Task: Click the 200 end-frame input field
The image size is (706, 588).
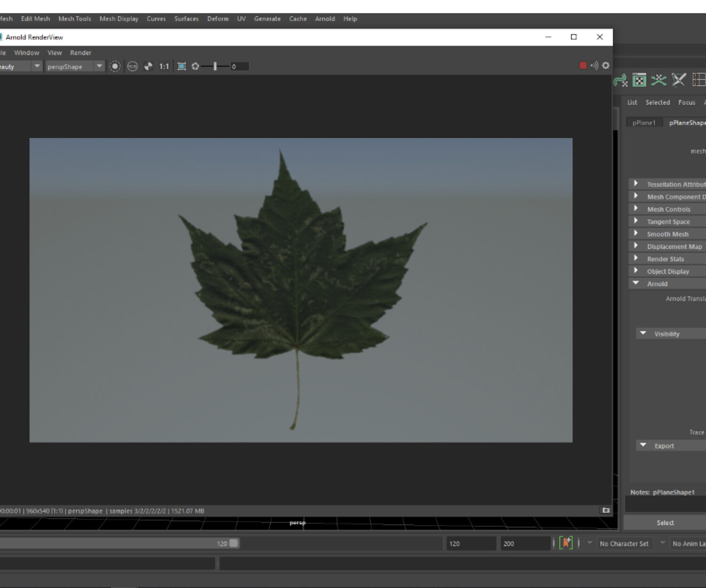Action: tap(524, 544)
